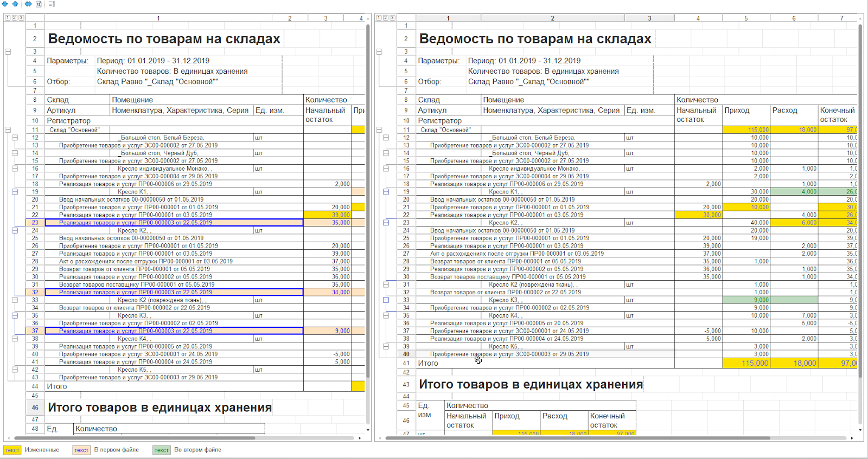
Task: Show grouping level 3 in left pane
Action: (x=21, y=18)
